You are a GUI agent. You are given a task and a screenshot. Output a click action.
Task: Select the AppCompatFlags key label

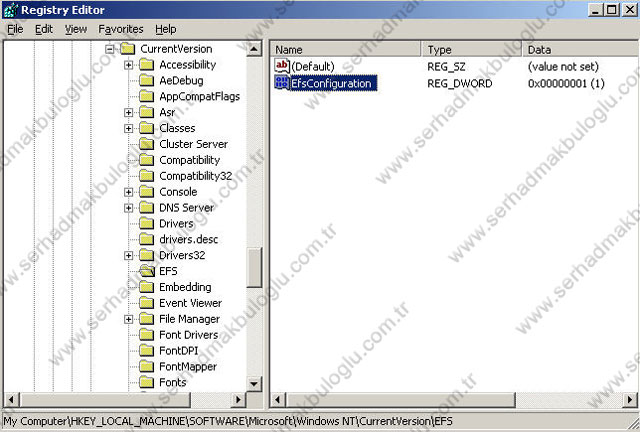point(200,96)
